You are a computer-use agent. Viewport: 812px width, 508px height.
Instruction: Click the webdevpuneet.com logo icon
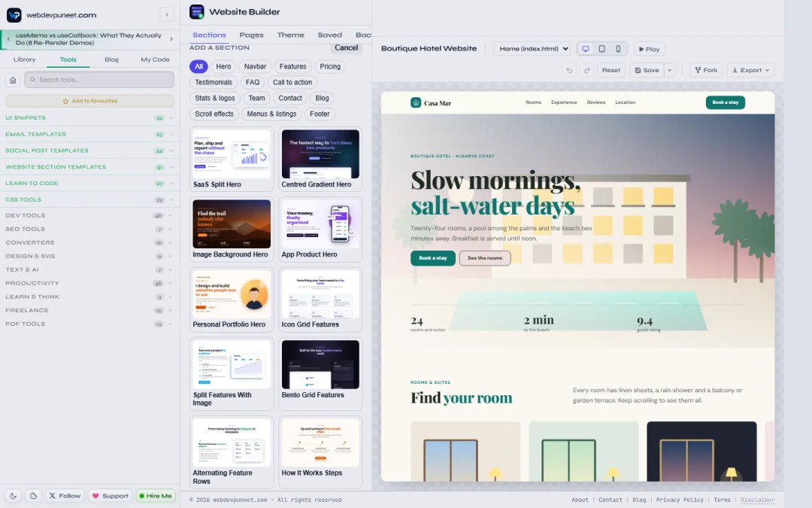click(14, 15)
